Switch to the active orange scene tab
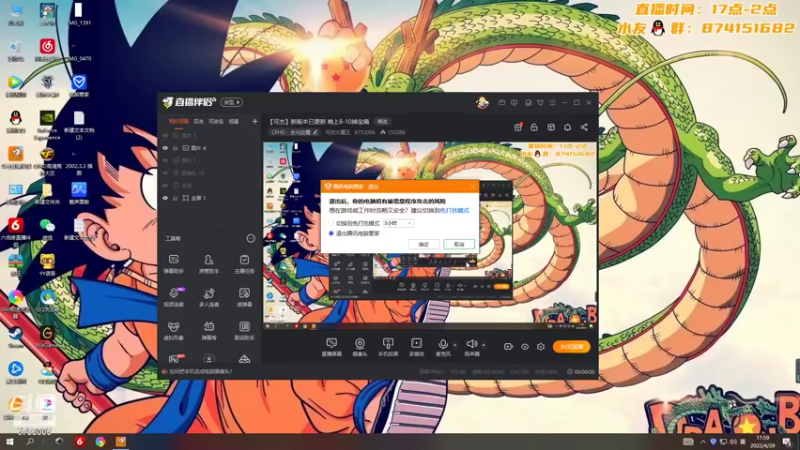 click(179, 121)
